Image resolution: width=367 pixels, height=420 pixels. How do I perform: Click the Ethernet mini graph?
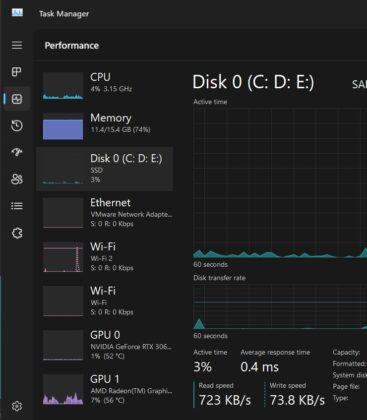63,213
